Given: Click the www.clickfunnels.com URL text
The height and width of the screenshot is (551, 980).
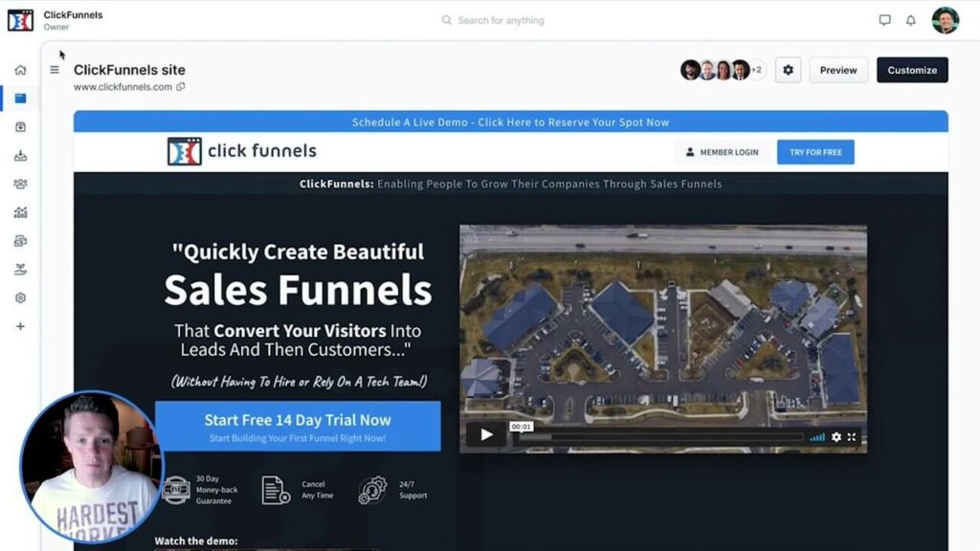Looking at the screenshot, I should point(123,87).
